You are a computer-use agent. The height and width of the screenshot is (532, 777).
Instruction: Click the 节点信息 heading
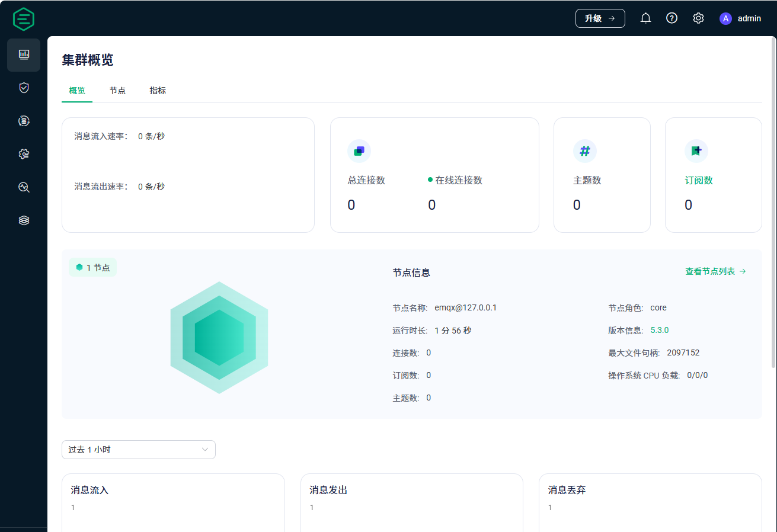coord(411,273)
